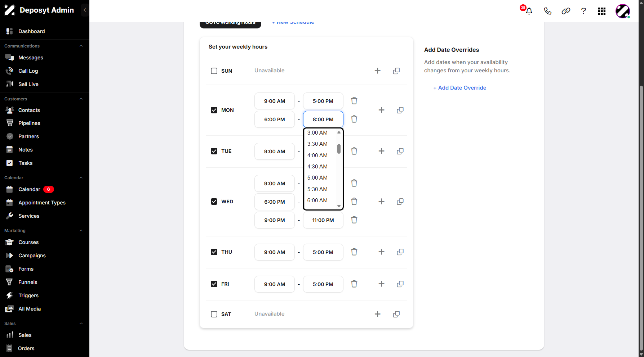Image resolution: width=644 pixels, height=357 pixels.
Task: Delete Wednesday 9:00 PM - 11:00 PM slot
Action: pos(354,220)
